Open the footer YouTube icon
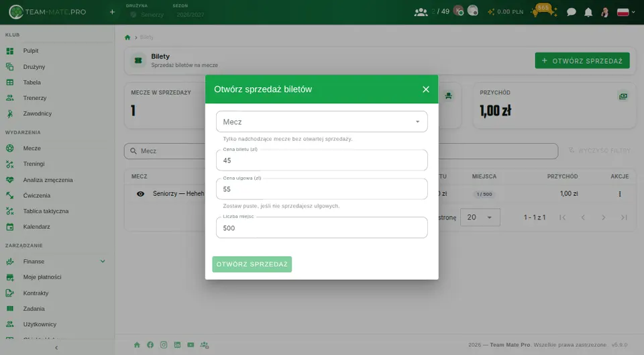 191,345
